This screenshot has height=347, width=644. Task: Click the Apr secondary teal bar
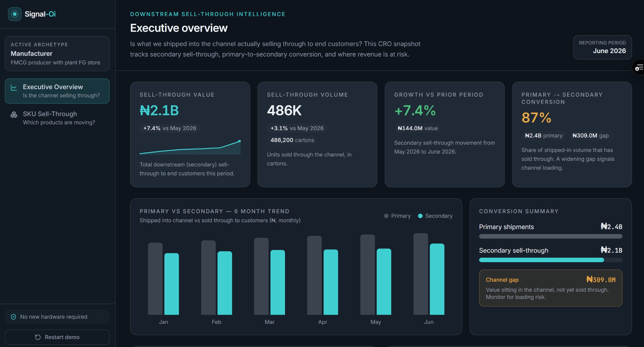click(331, 282)
